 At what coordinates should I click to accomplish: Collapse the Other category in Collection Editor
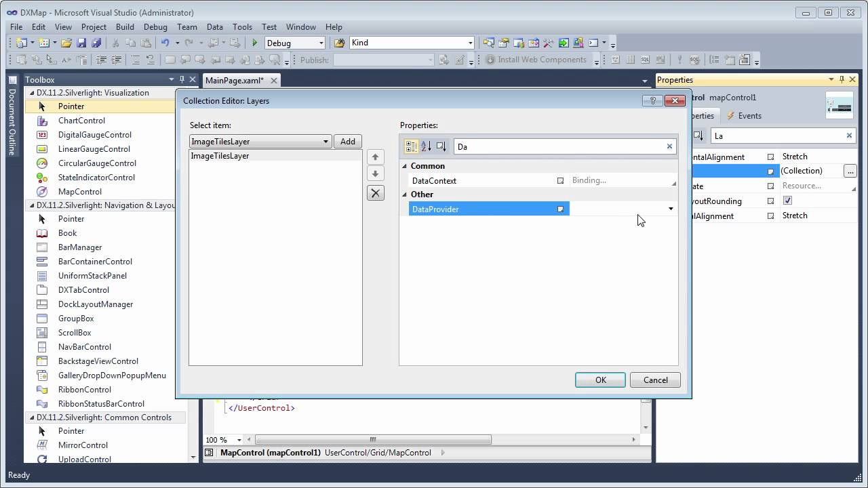[405, 195]
